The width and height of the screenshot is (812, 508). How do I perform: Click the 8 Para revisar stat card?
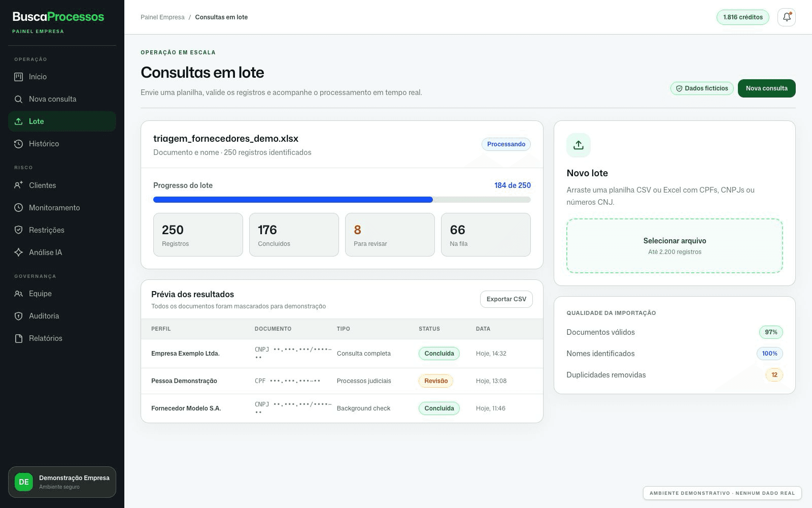click(x=390, y=235)
